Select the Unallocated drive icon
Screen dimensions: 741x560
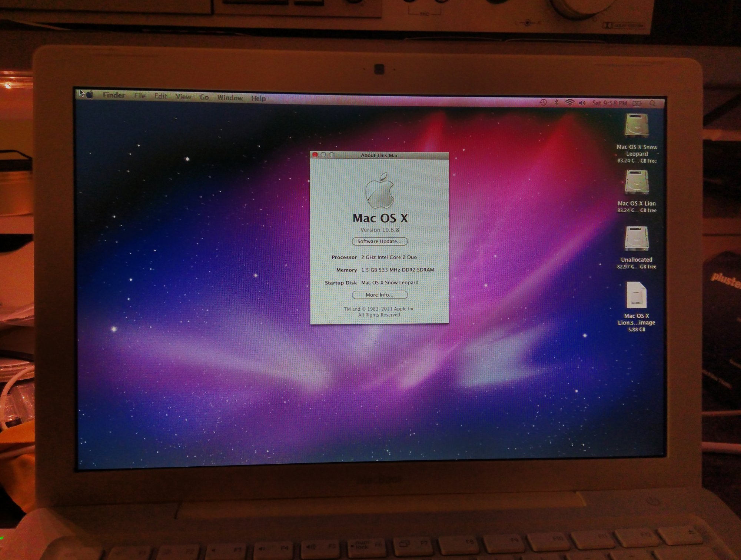pyautogui.click(x=636, y=239)
